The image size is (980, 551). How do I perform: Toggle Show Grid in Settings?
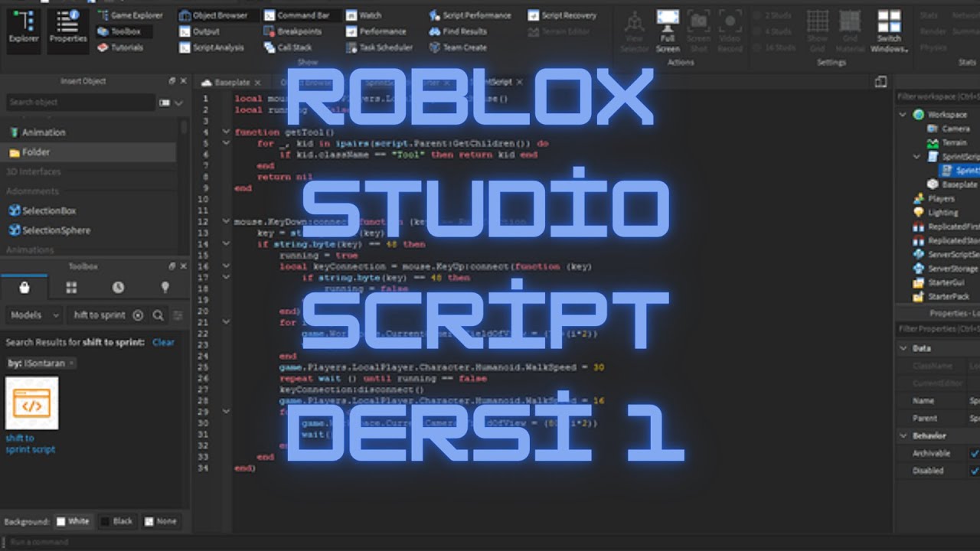(818, 31)
